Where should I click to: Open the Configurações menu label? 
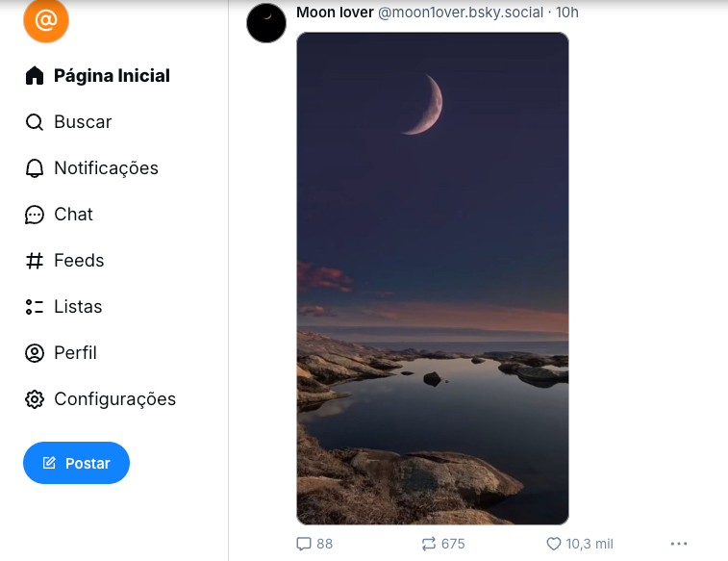click(114, 399)
